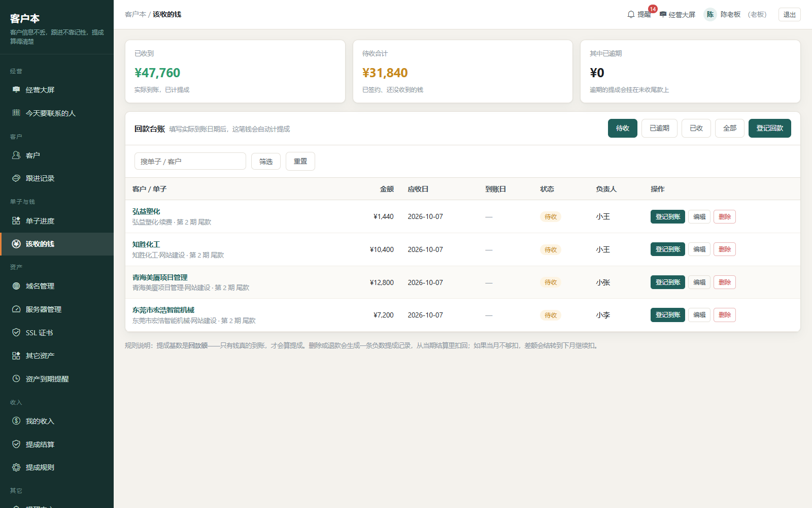Open 其它资产 icon in sidebar
This screenshot has height=508, width=812.
[x=16, y=356]
